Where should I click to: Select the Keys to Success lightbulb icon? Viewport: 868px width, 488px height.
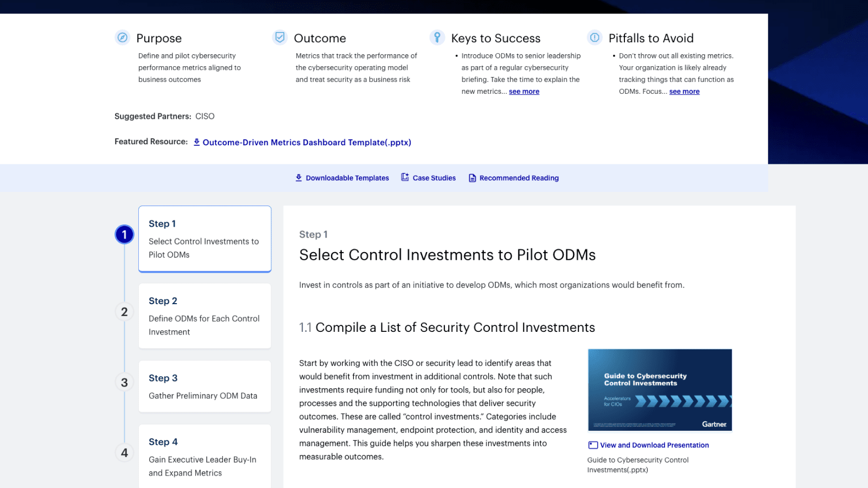437,37
